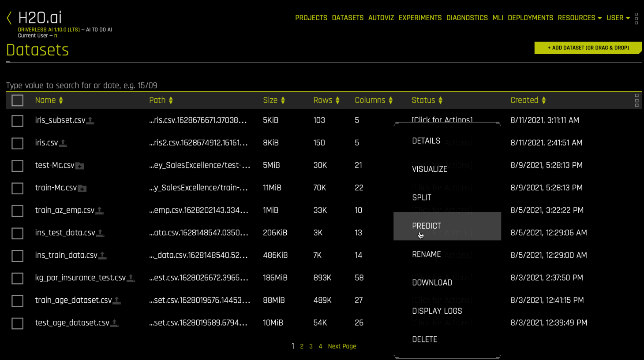The image size is (644, 360).
Task: Expand the RESOURCES dropdown menu
Action: click(x=580, y=18)
